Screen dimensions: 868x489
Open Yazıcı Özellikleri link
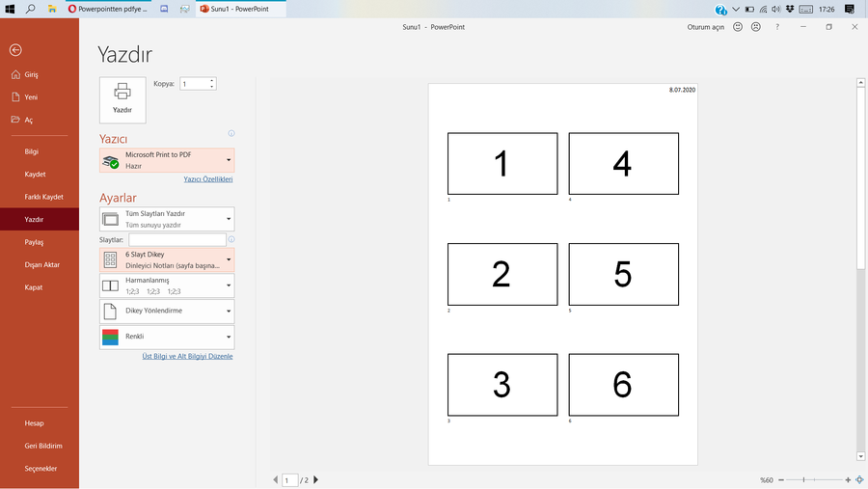tap(208, 179)
